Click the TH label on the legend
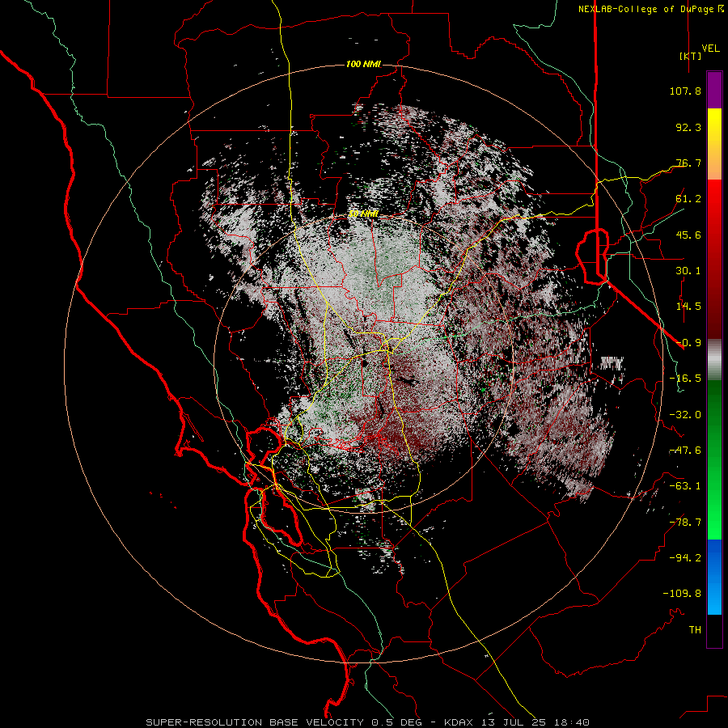The height and width of the screenshot is (728, 728). [x=695, y=630]
